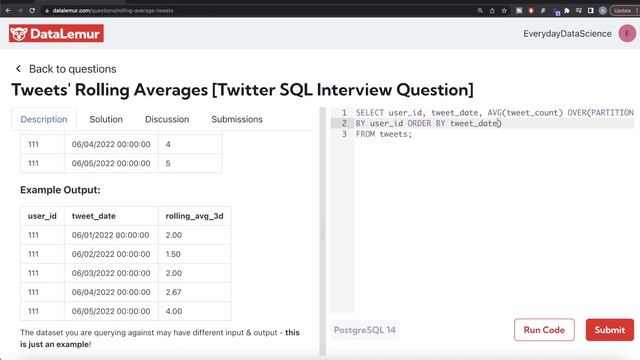The width and height of the screenshot is (640, 360).
Task: Click the rolling_avg_3d column header
Action: point(194,216)
